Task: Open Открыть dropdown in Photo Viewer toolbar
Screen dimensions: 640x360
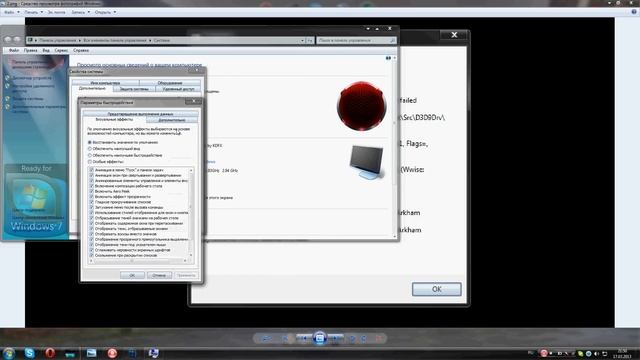Action: click(x=105, y=12)
